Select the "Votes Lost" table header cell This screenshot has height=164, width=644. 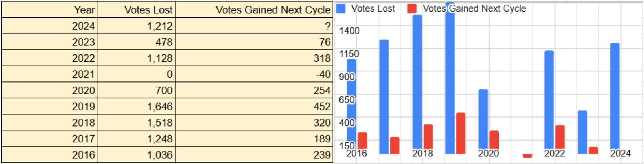[136, 10]
